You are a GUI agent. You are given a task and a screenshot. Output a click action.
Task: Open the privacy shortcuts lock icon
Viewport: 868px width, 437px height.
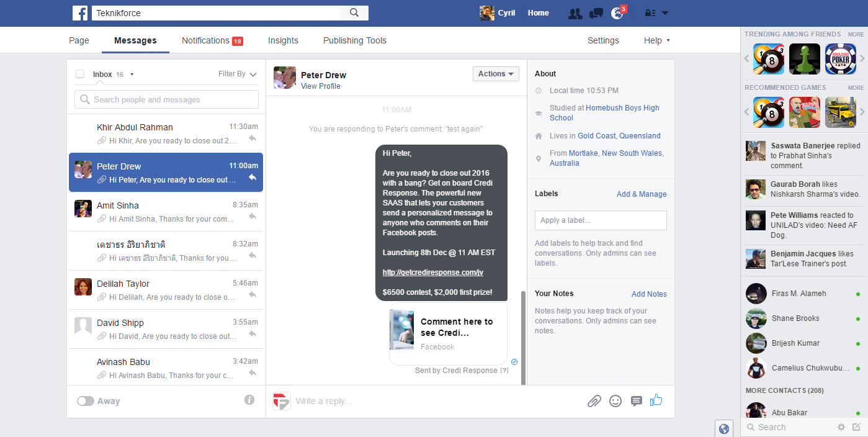pos(650,13)
